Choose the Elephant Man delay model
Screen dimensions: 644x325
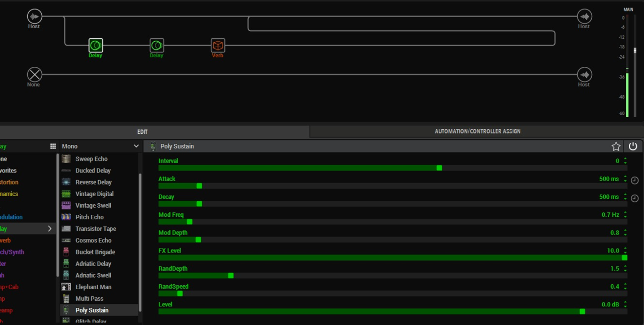[x=93, y=287]
